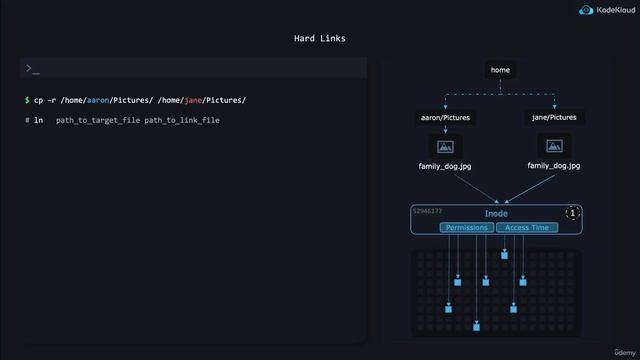Viewport: 640px width, 360px height.
Task: Click the family_dog.jpg image icon under aaron/Pictures
Action: click(x=445, y=147)
